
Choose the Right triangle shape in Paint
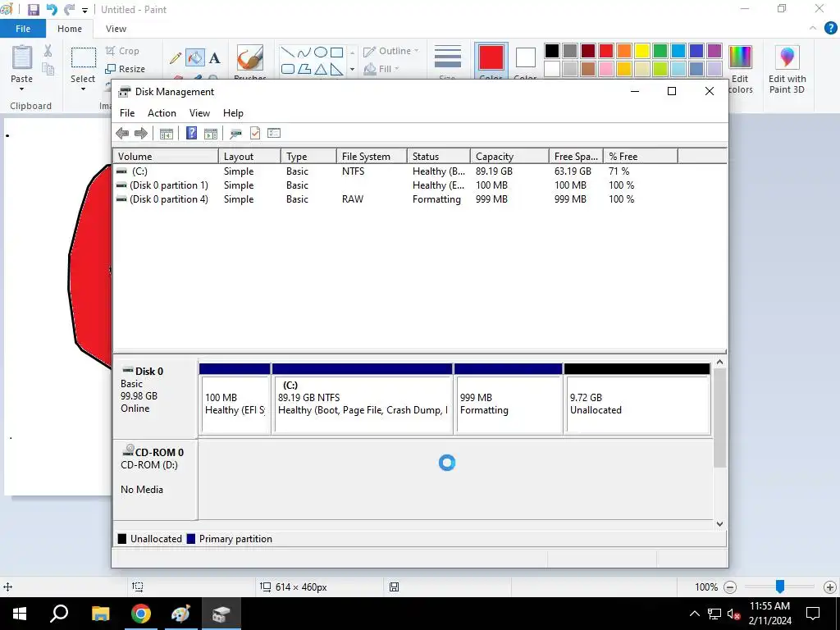coord(336,69)
